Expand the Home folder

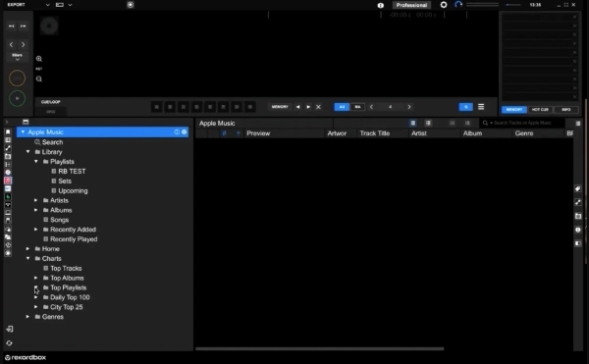(x=28, y=249)
